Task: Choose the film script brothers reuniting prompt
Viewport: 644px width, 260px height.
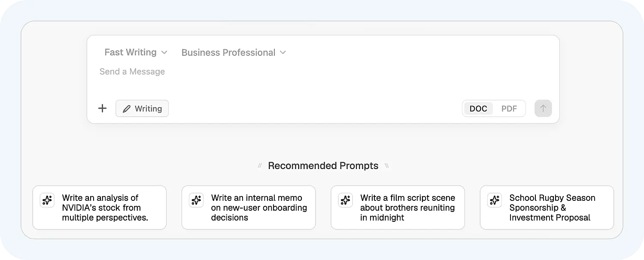Action: (x=398, y=208)
